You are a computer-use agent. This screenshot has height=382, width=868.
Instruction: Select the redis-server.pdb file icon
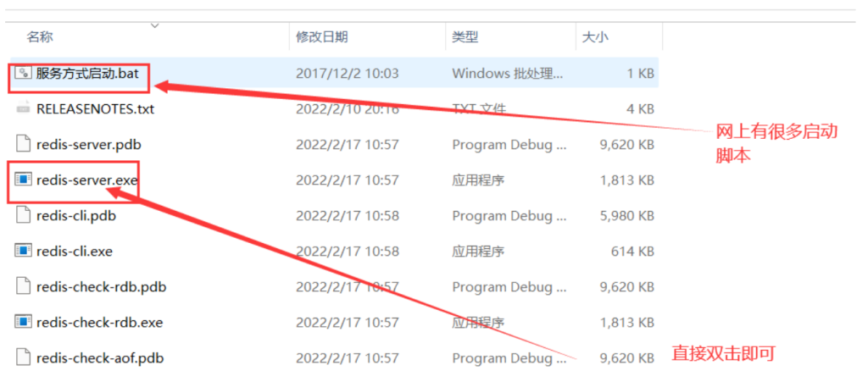(x=23, y=145)
